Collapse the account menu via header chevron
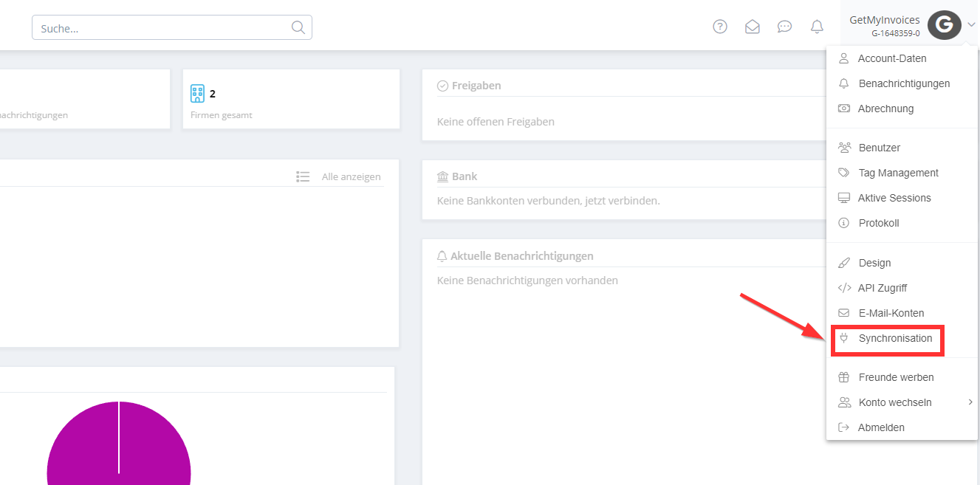 coord(971,25)
